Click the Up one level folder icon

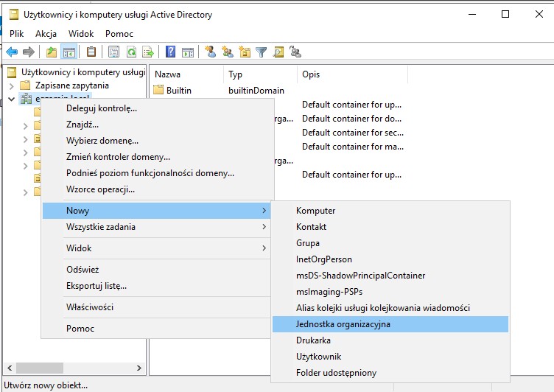tap(51, 52)
